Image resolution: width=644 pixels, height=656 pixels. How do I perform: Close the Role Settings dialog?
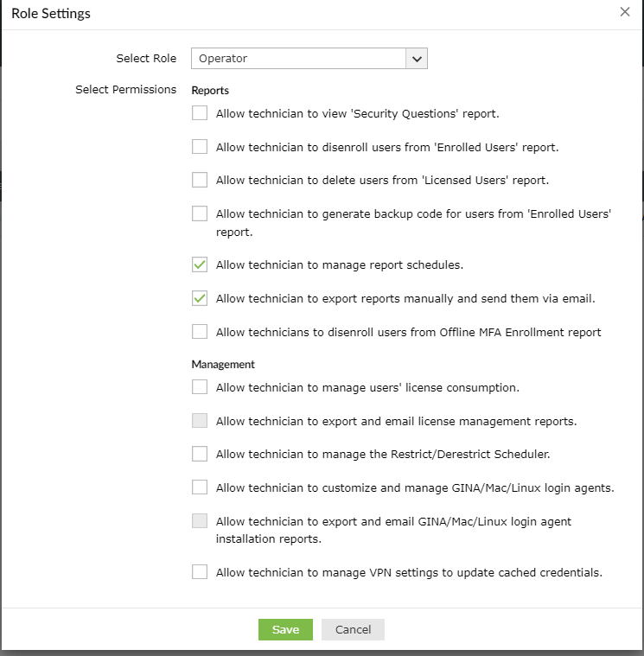pos(625,12)
